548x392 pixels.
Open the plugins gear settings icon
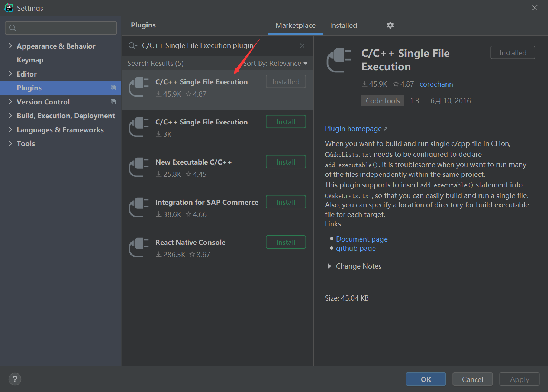[x=390, y=25]
